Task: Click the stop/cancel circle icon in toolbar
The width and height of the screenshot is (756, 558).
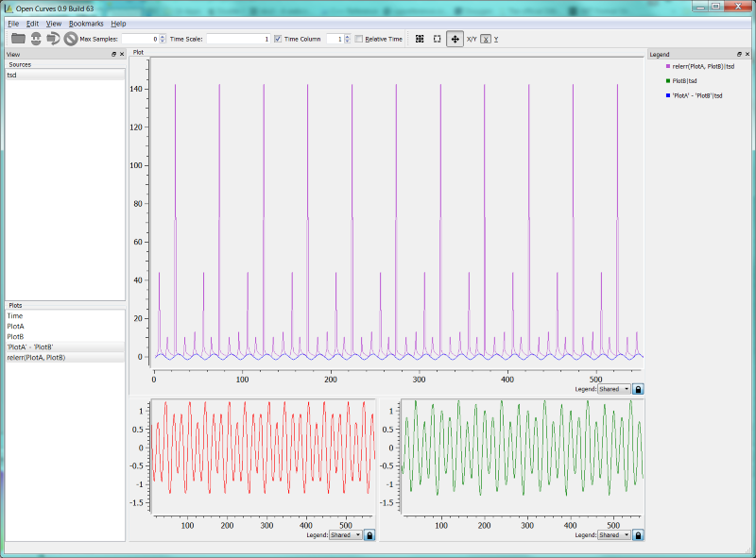Action: point(70,39)
